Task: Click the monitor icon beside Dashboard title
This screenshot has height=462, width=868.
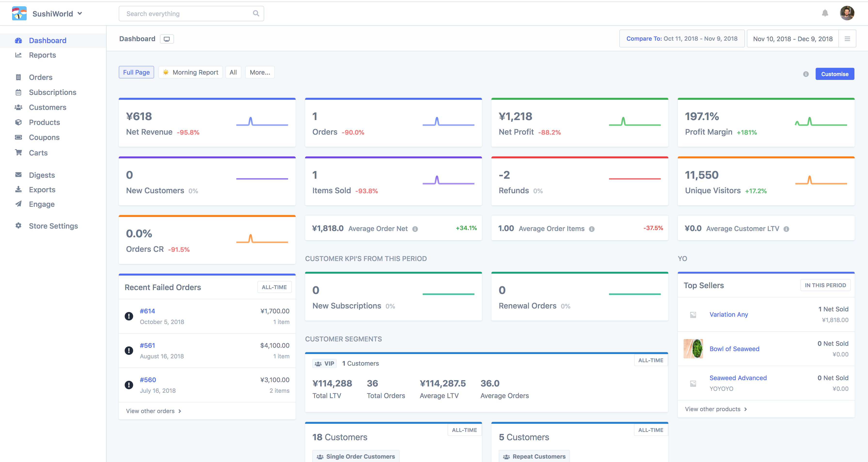Action: coord(167,39)
